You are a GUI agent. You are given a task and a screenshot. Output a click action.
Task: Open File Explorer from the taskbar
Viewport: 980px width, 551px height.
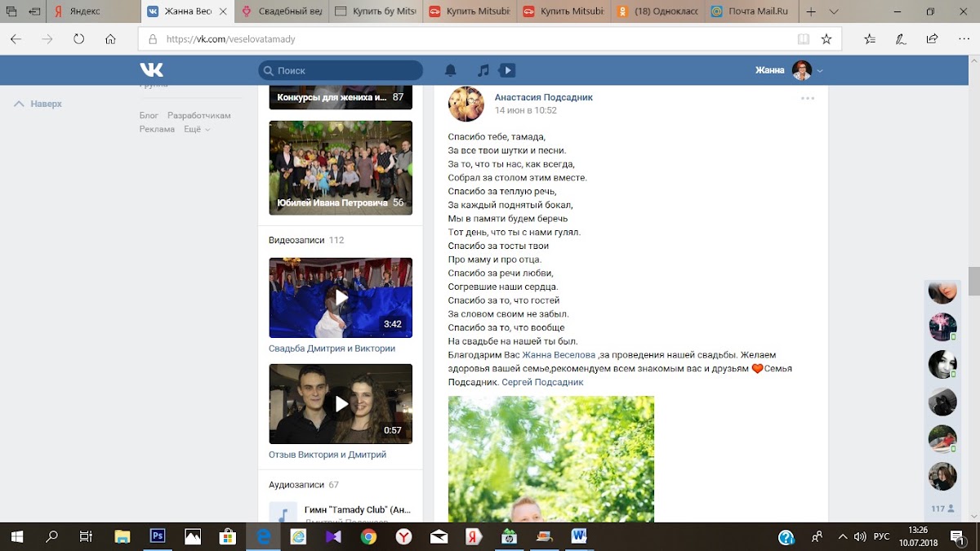click(x=122, y=536)
